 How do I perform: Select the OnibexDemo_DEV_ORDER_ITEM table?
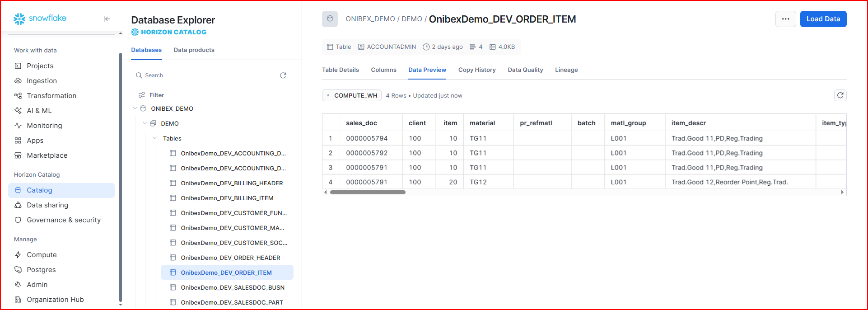[x=227, y=272]
